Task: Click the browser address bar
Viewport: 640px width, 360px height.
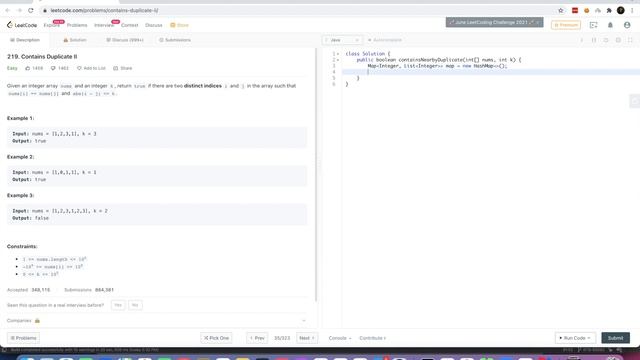Action: [298, 10]
